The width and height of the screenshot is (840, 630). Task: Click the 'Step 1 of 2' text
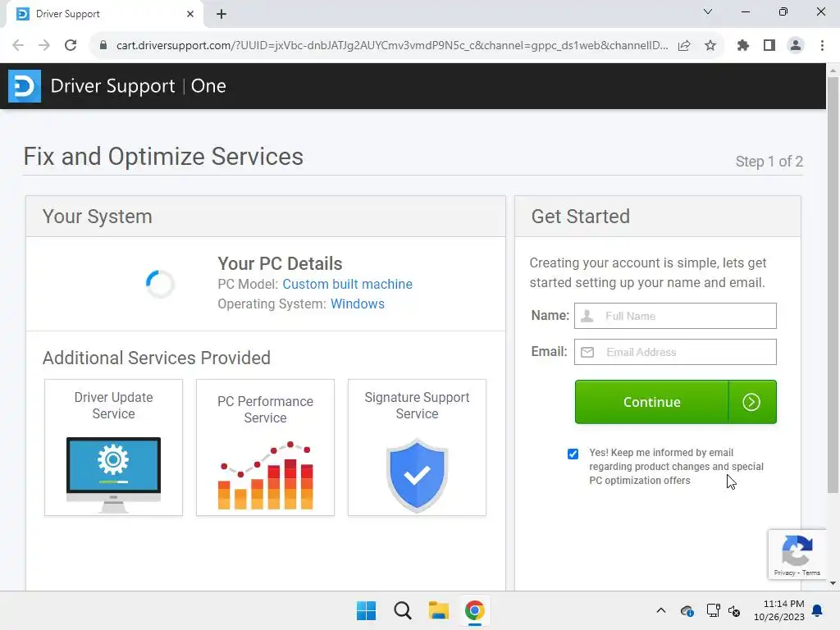(x=769, y=162)
